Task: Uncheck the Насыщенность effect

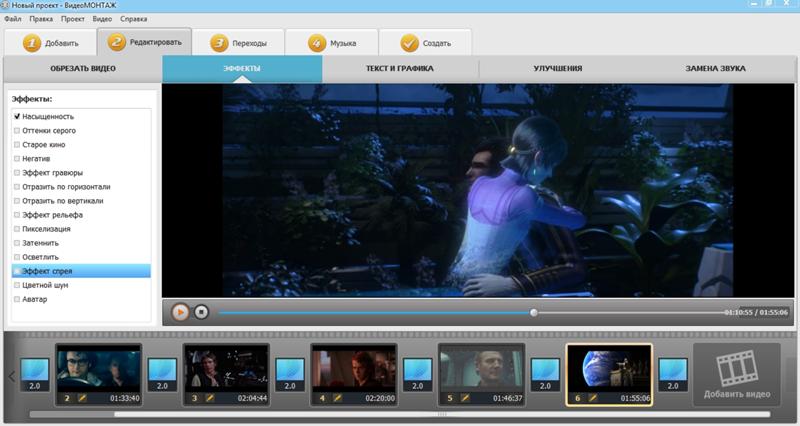Action: click(17, 116)
